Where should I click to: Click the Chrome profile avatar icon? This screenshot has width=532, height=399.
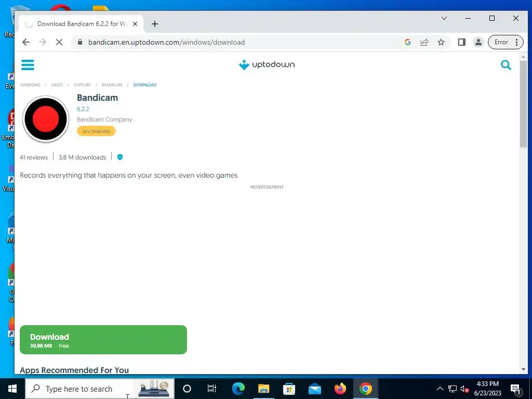click(478, 42)
